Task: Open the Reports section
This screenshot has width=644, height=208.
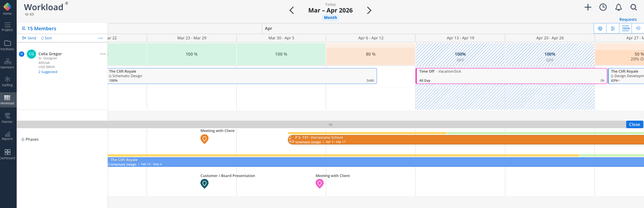Action: pyautogui.click(x=7, y=136)
